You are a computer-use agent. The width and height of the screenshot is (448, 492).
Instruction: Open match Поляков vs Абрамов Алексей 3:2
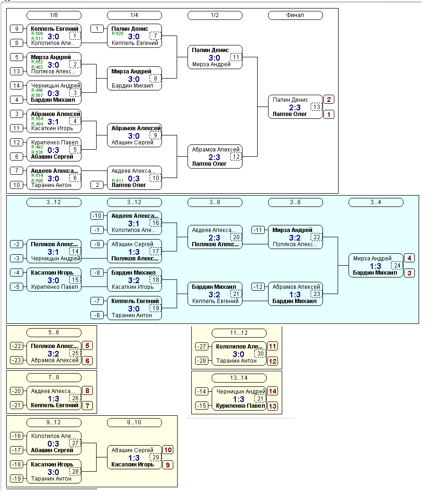click(54, 353)
